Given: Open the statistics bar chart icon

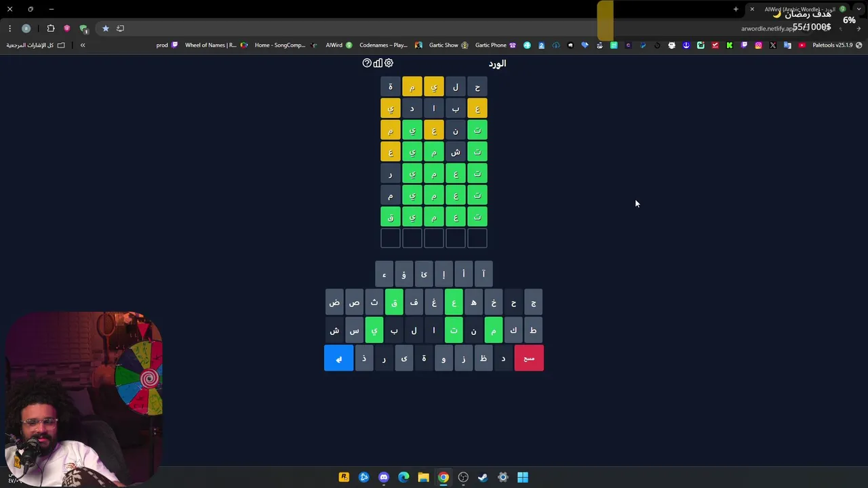Looking at the screenshot, I should [x=378, y=63].
